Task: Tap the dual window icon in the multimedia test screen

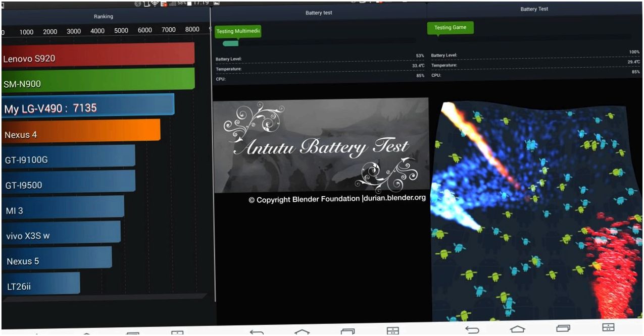Action: (x=392, y=331)
